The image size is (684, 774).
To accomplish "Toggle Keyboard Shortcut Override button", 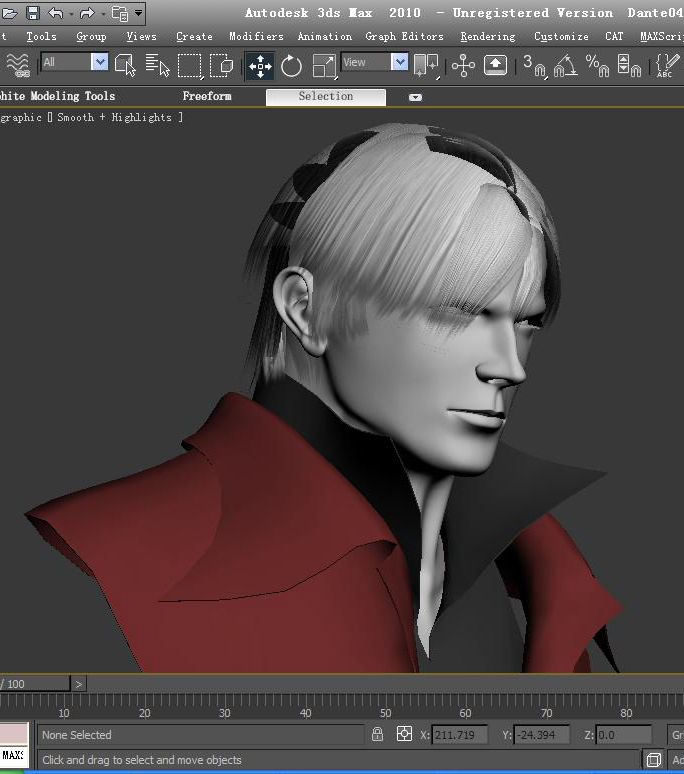I will (x=495, y=65).
